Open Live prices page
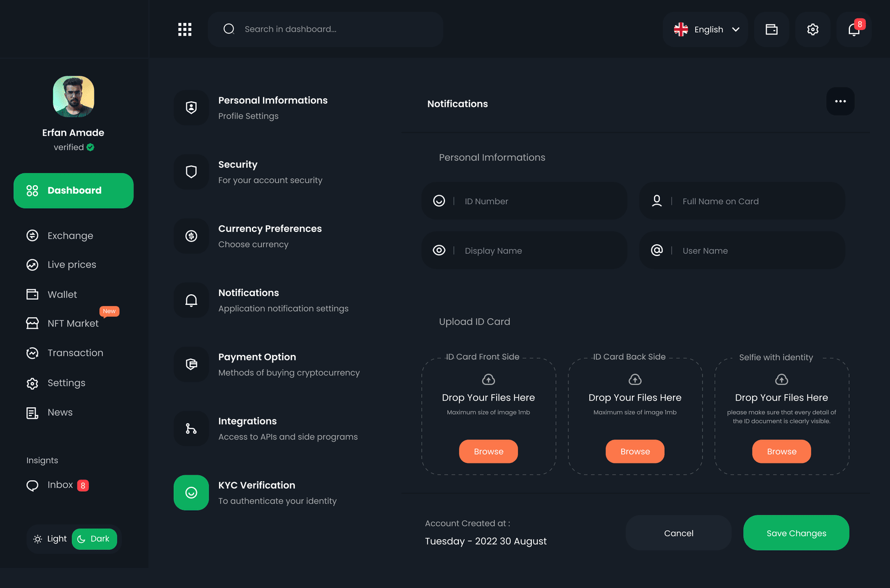890x588 pixels. tap(61, 265)
